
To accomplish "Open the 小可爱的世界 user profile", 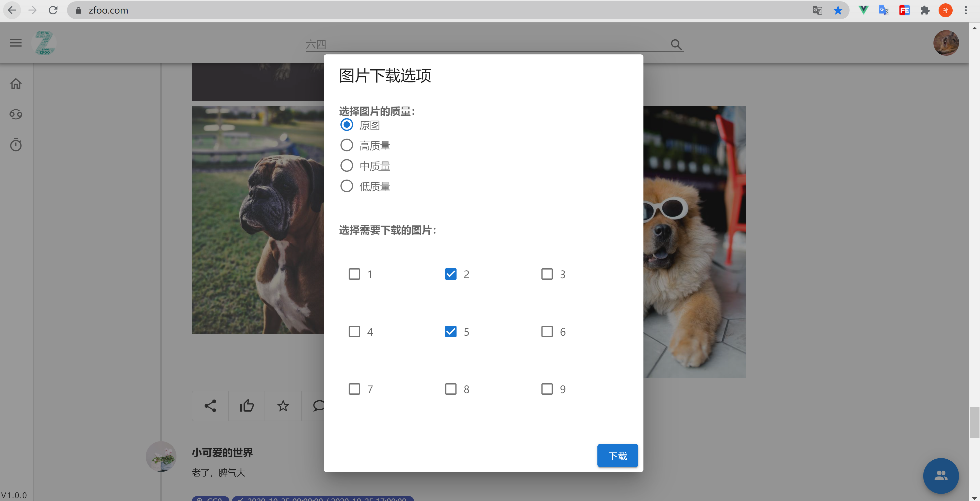I will 222,452.
